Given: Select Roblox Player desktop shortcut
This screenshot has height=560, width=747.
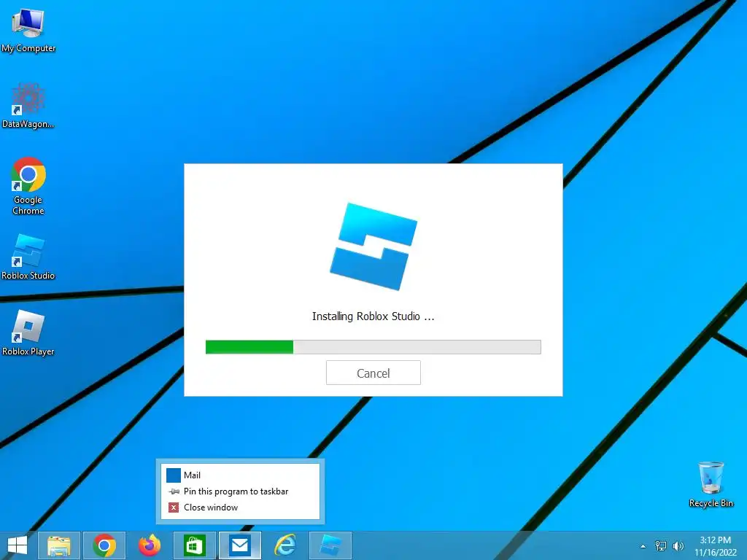Looking at the screenshot, I should pyautogui.click(x=28, y=333).
